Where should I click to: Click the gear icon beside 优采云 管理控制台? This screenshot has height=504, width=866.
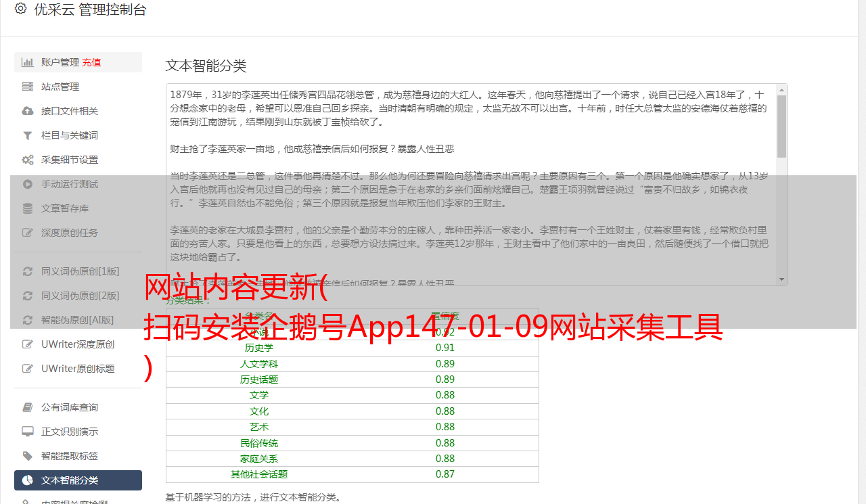[20, 9]
